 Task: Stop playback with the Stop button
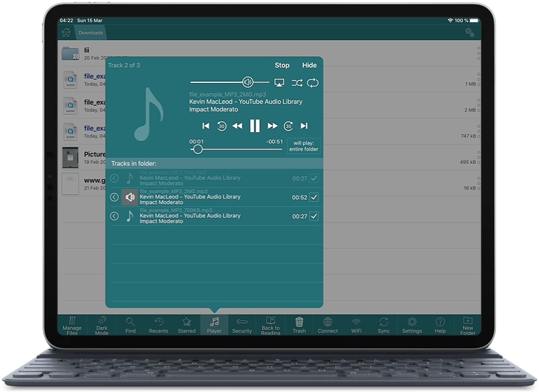[x=282, y=65]
